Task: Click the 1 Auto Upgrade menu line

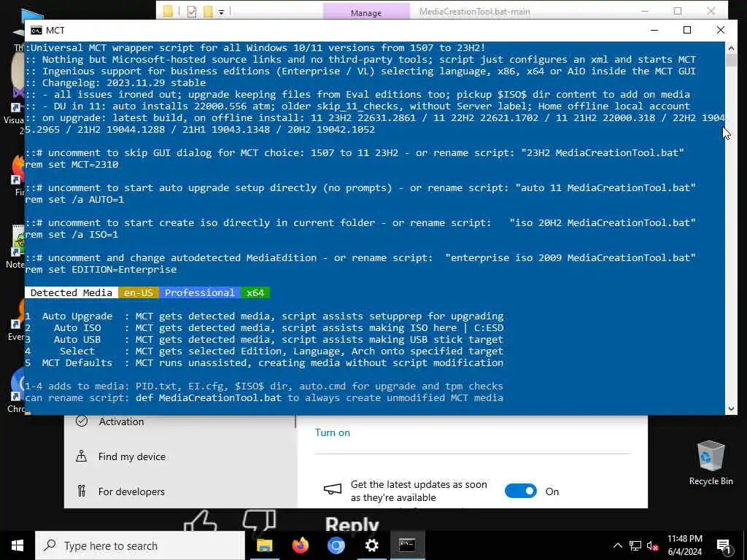Action: (x=264, y=316)
